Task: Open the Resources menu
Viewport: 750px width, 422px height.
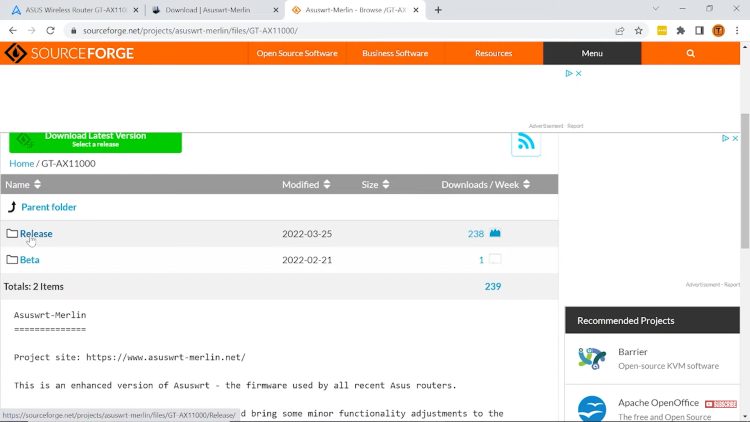Action: [494, 53]
